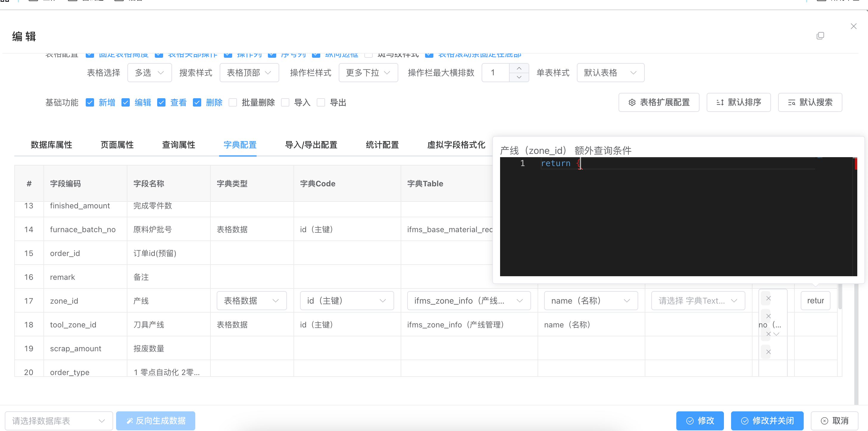Enable the 批量删除 checkbox
This screenshot has height=431, width=868.
tap(233, 102)
